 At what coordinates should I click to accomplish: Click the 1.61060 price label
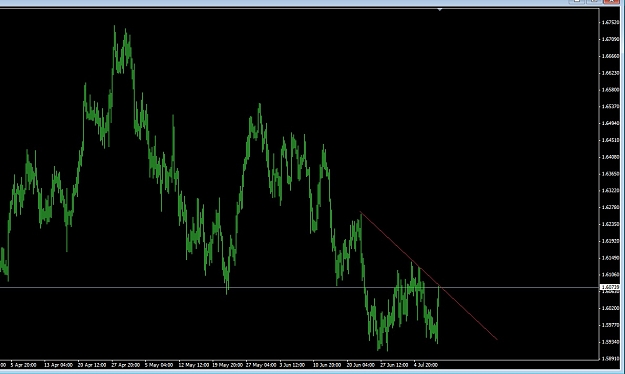pos(611,275)
